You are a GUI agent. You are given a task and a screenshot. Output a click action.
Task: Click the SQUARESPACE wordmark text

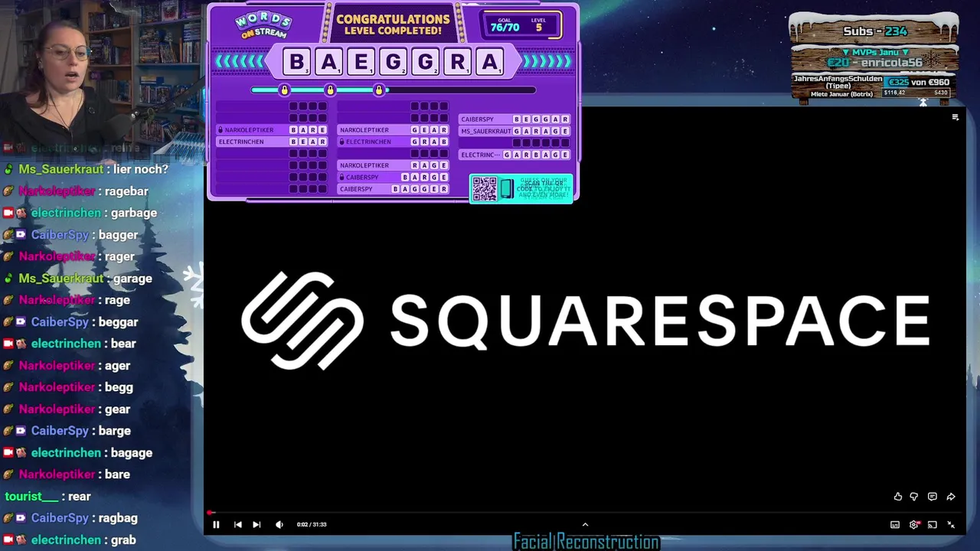point(660,321)
